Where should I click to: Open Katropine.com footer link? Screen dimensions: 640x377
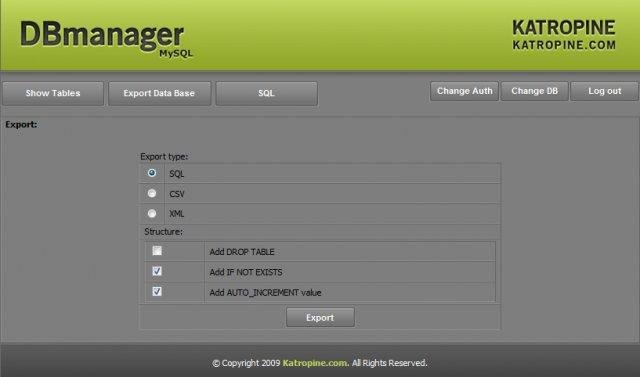click(316, 363)
